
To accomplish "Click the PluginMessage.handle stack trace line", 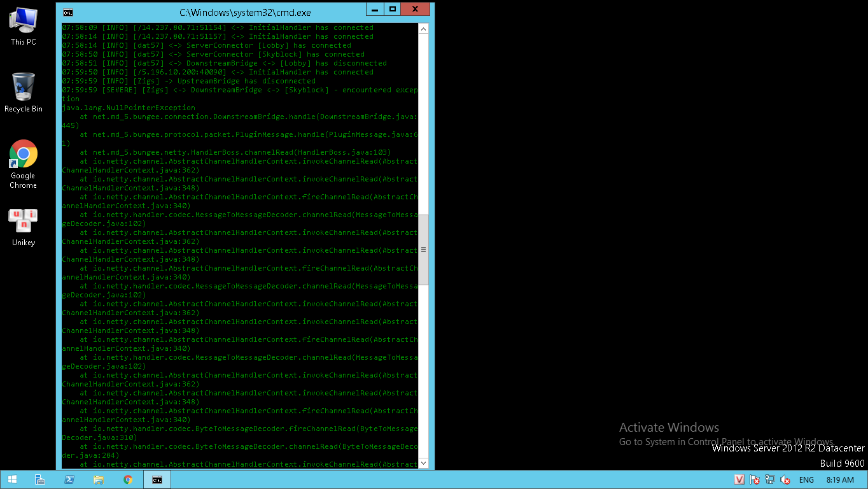I will (x=240, y=139).
